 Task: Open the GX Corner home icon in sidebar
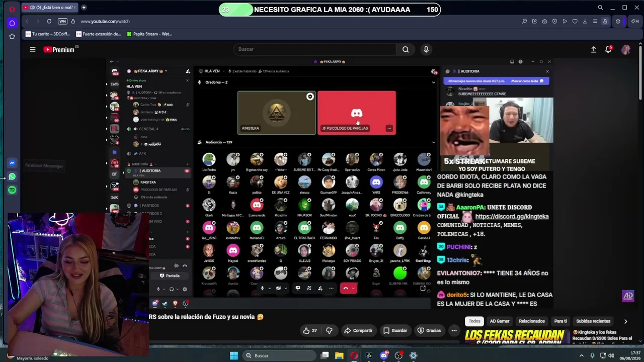tap(12, 23)
